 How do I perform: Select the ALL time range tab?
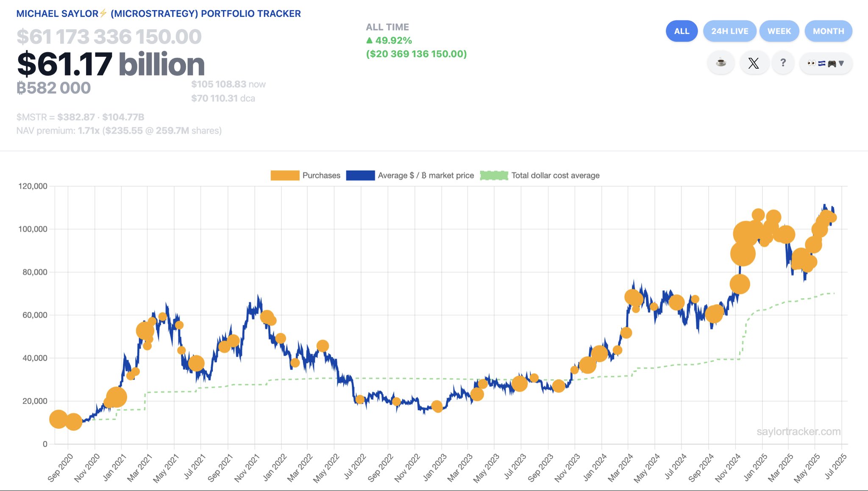(682, 31)
